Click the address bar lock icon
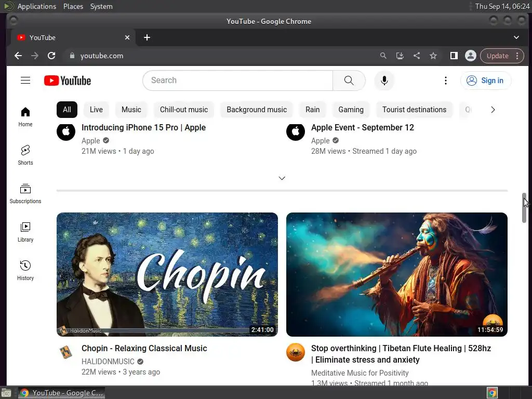This screenshot has width=532, height=399. point(72,56)
